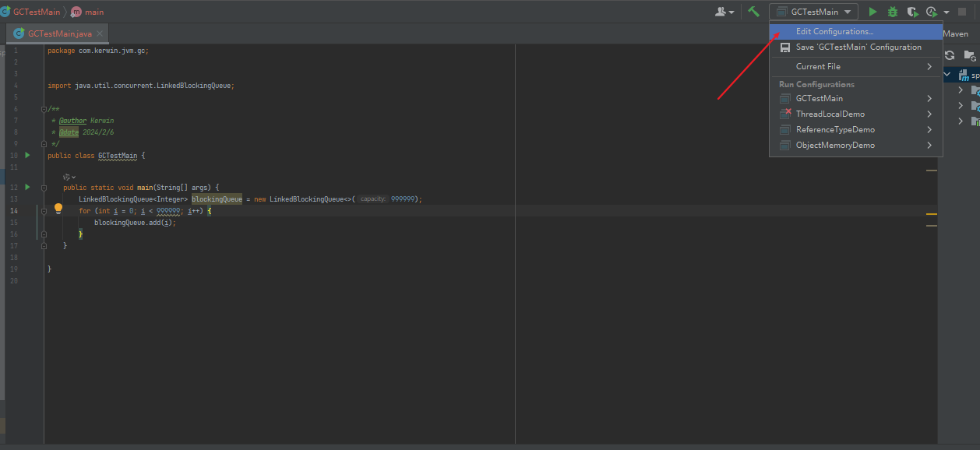980x450 pixels.
Task: Click run gutter arrow beside main method
Action: (27, 187)
